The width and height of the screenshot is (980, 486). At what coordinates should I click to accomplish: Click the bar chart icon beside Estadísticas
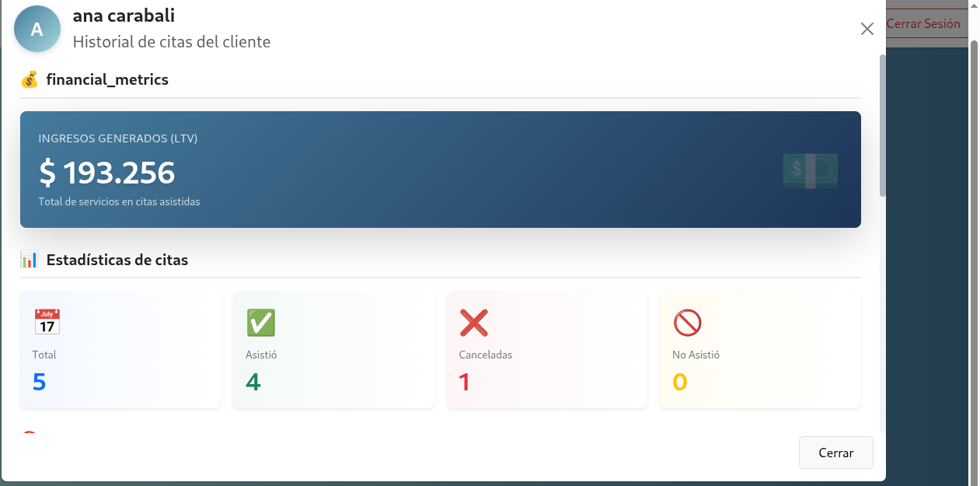tap(30, 260)
